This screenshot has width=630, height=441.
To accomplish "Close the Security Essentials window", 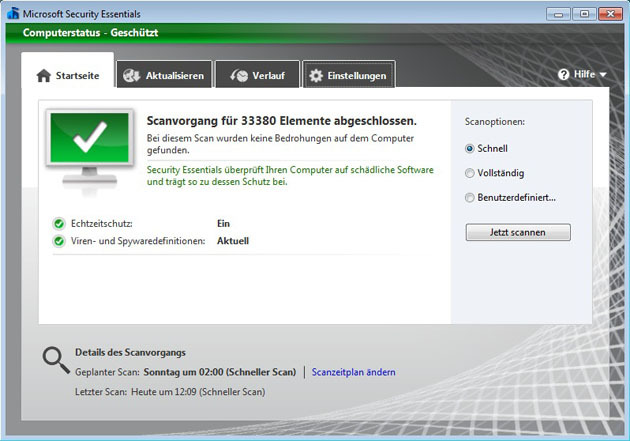I will [610, 14].
